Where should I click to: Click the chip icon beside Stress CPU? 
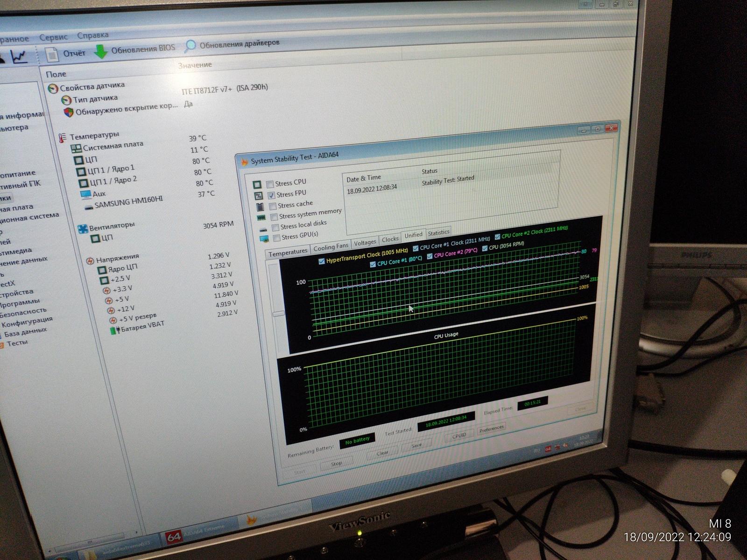[257, 185]
